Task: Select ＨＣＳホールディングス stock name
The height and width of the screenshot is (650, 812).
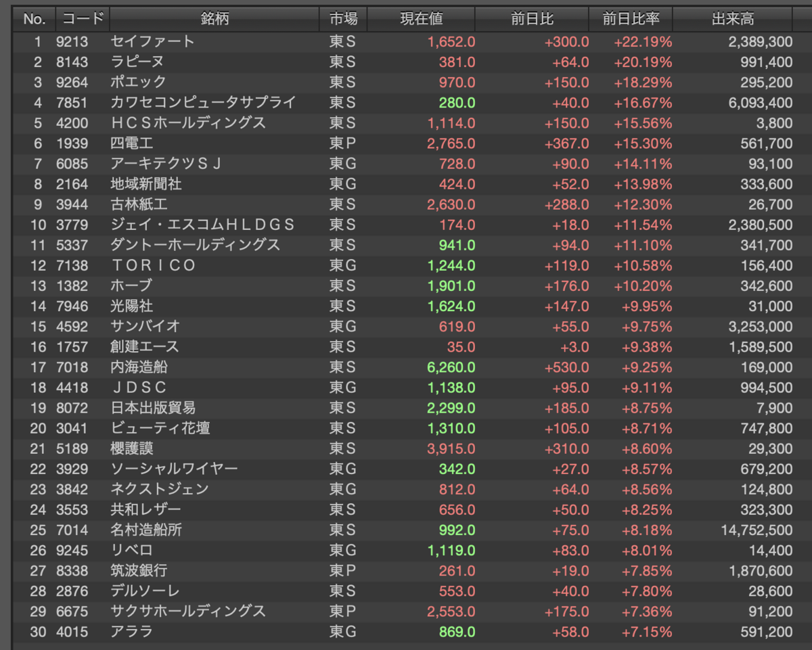Action: click(188, 123)
